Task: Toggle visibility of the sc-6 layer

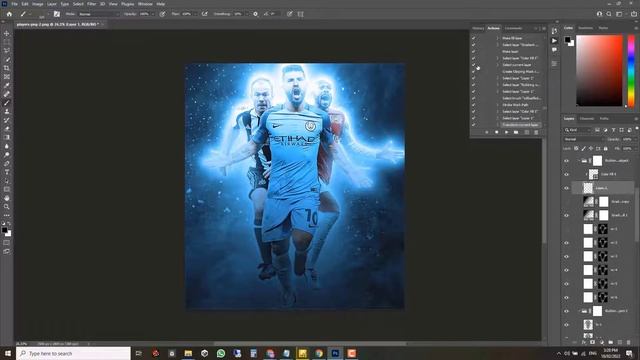Action: [x=567, y=298]
